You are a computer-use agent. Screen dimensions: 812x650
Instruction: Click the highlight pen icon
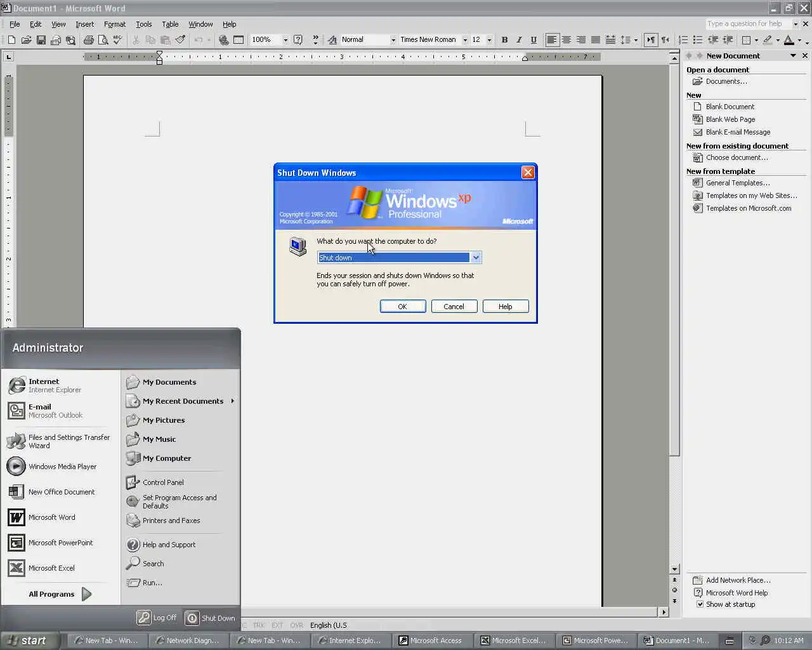pos(768,39)
